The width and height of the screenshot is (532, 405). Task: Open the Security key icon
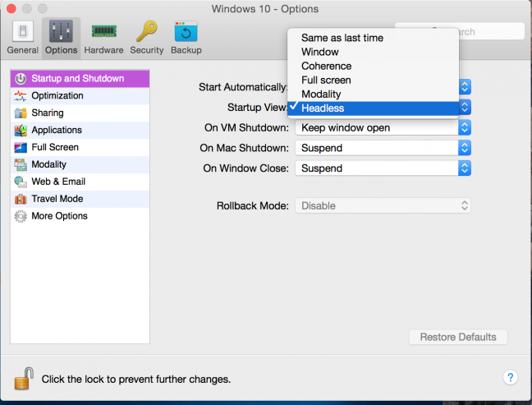point(147,31)
